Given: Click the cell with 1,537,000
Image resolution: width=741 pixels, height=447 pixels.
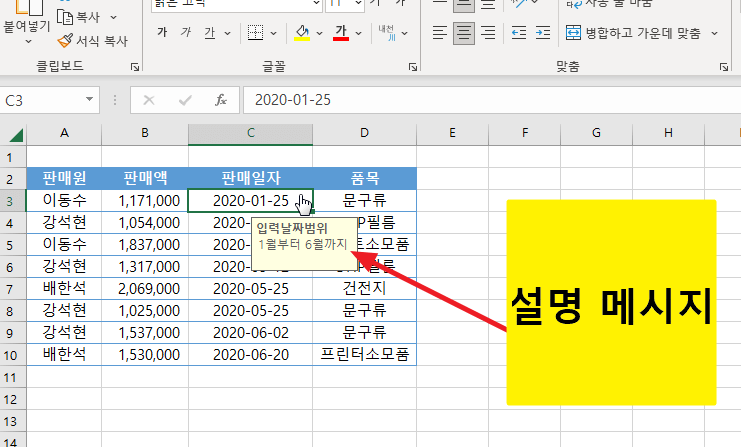Looking at the screenshot, I should coord(145,333).
